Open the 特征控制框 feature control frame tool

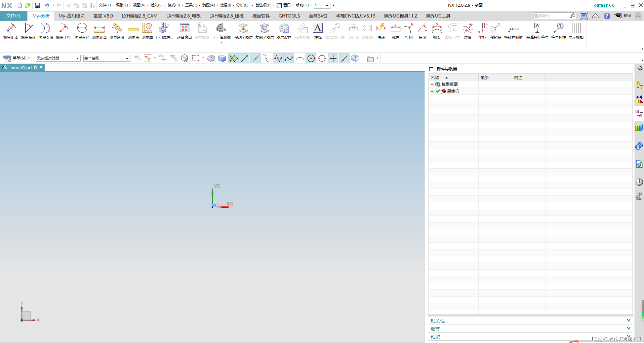(x=513, y=31)
